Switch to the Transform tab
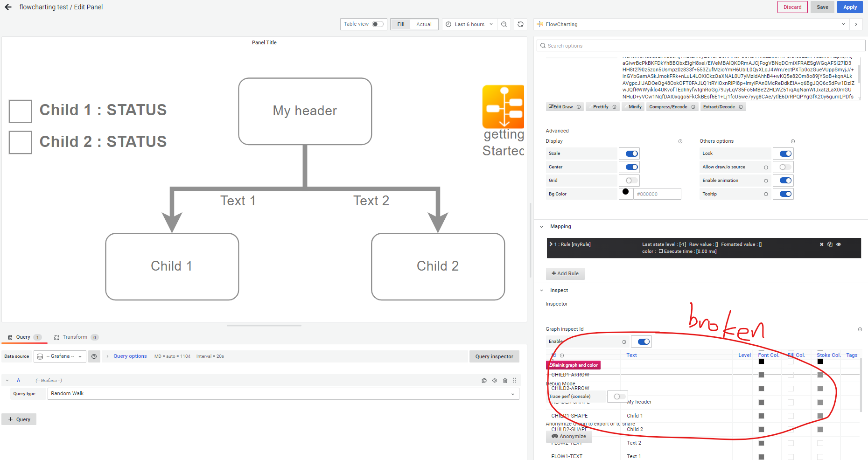 pos(76,337)
